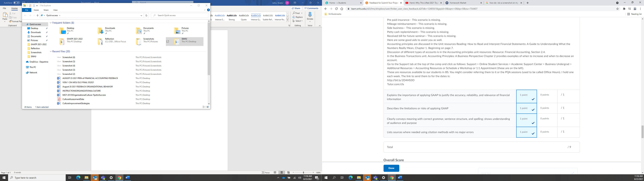Open the Share tab in File Explorer
The width and height of the screenshot is (644, 181).
coord(46,10)
